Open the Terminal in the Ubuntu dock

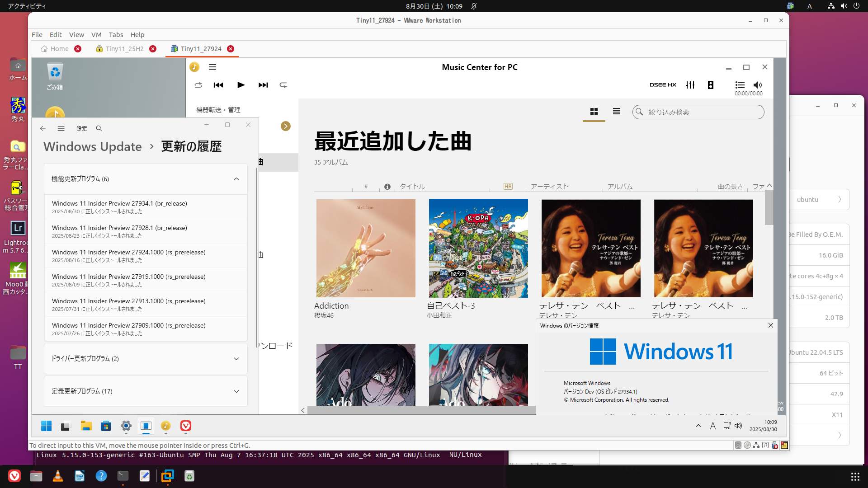[123, 476]
